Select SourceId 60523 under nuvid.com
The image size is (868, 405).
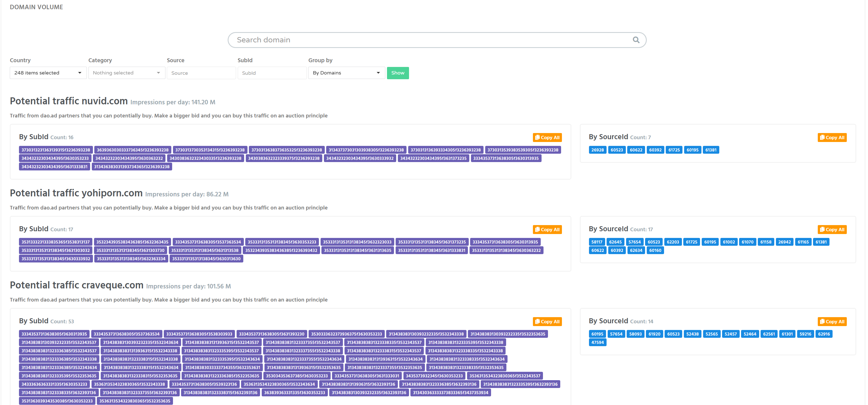(617, 150)
